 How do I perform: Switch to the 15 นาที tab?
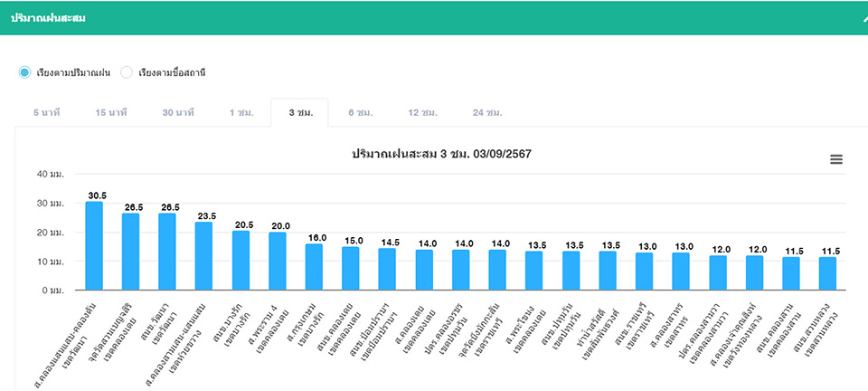coord(111,112)
